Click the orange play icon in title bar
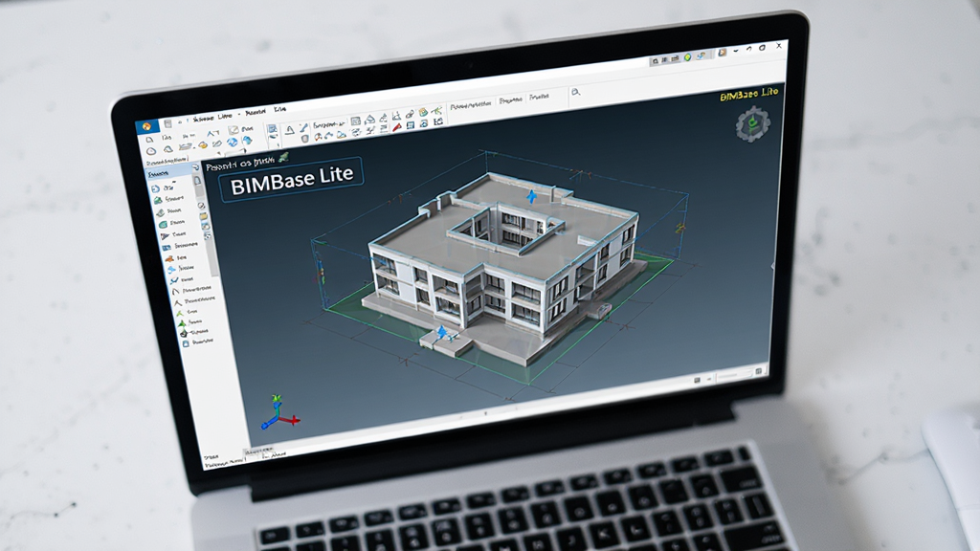This screenshot has height=551, width=980. [722, 53]
